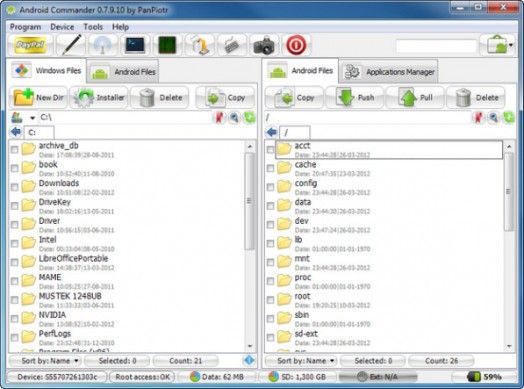Select right panel Android Files tab
This screenshot has width=524, height=389.
point(301,71)
